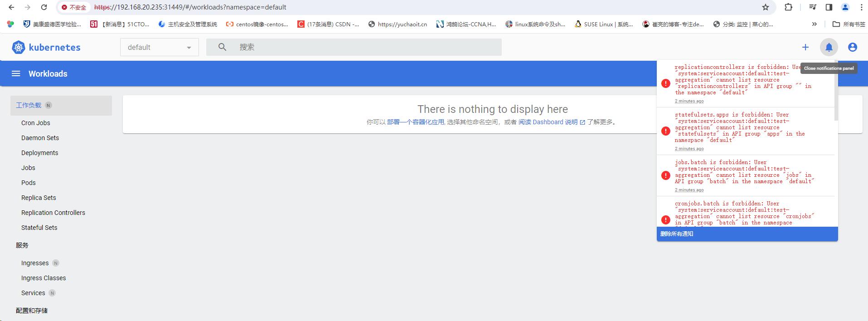Close notifications panel via the bell icon

pyautogui.click(x=829, y=47)
